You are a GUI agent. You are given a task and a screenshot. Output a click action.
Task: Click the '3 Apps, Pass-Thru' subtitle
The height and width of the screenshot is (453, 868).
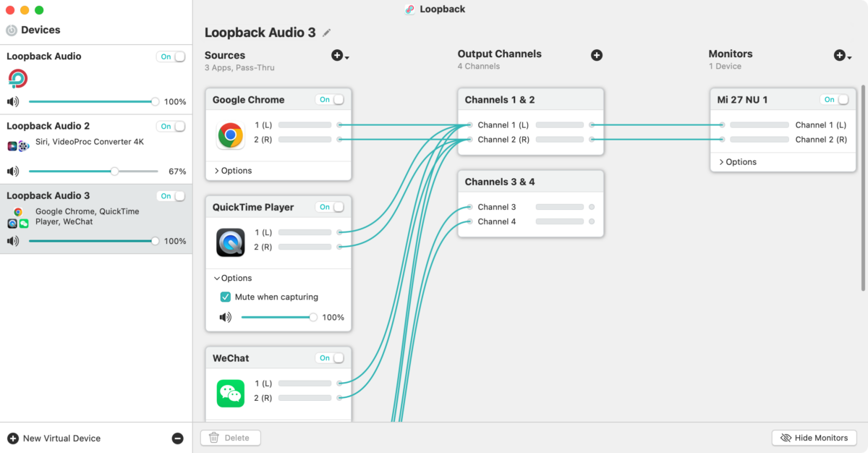[239, 67]
